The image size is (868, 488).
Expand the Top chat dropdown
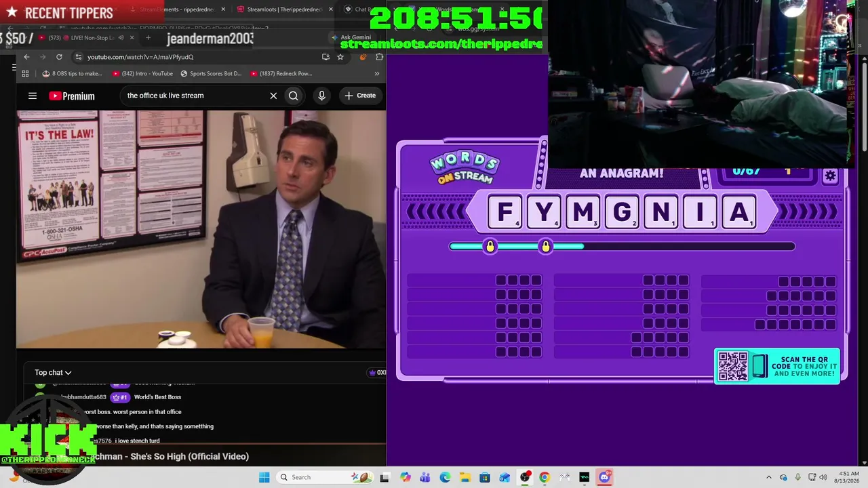click(x=53, y=372)
